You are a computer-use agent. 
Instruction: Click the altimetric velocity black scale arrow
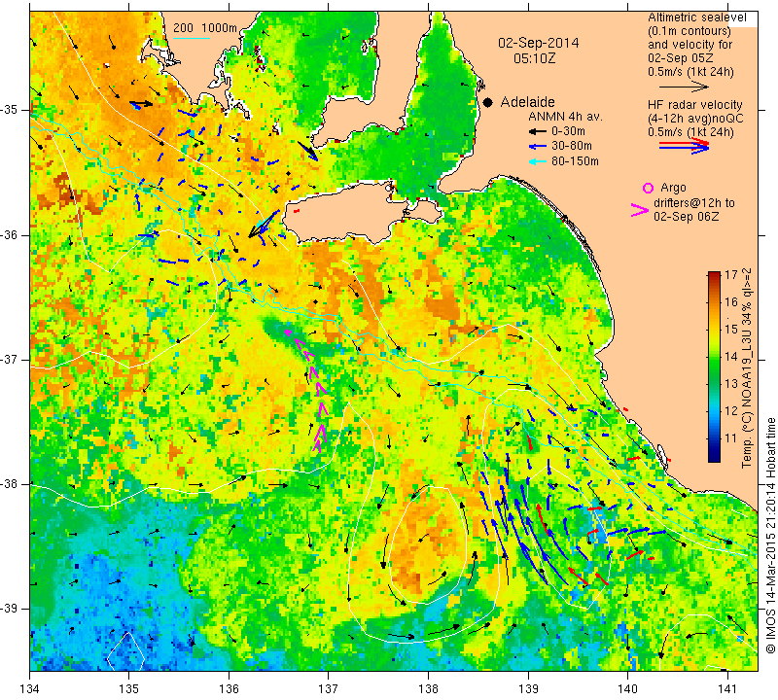coord(685,87)
